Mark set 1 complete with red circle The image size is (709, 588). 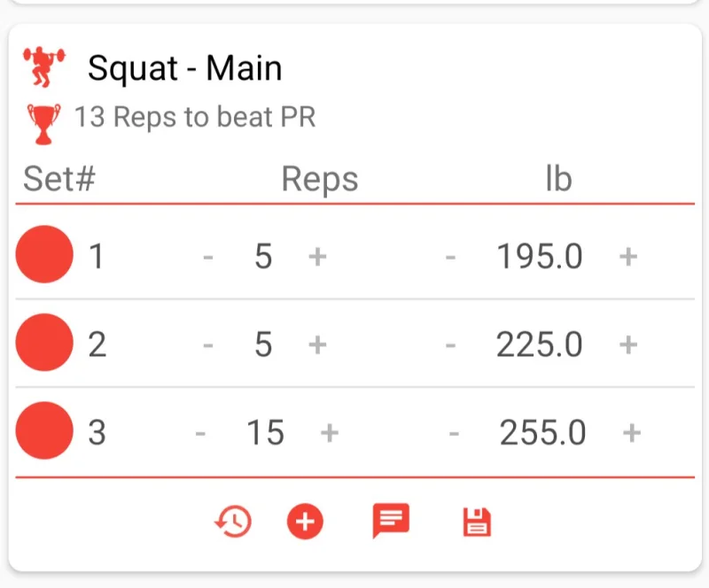[x=44, y=254]
